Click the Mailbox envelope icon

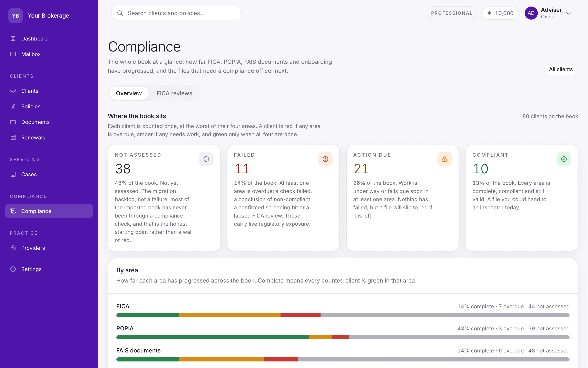point(13,54)
